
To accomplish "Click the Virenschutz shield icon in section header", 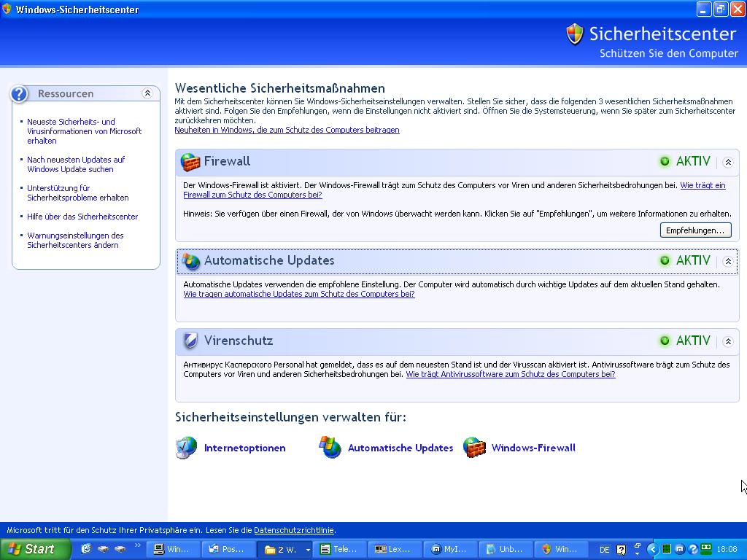I will (190, 341).
